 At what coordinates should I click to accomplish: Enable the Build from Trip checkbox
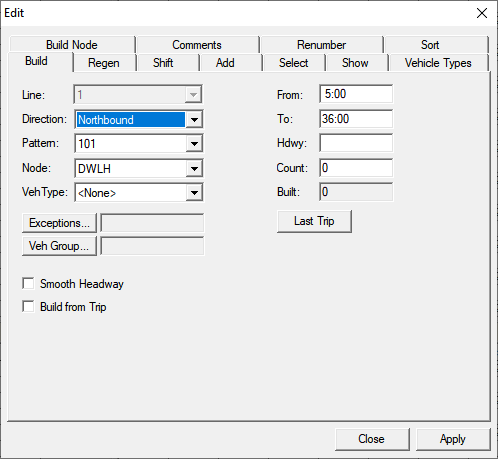tap(28, 306)
